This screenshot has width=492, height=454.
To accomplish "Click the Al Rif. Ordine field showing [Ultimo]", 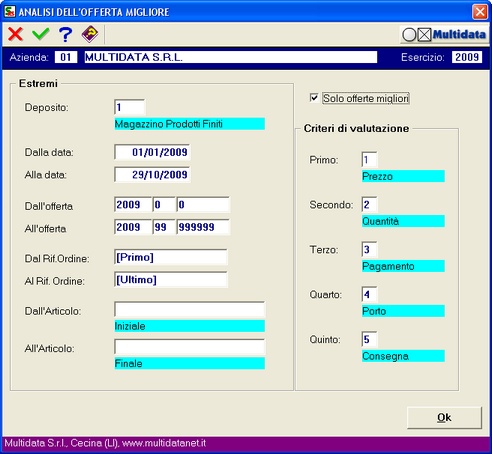I will (171, 280).
